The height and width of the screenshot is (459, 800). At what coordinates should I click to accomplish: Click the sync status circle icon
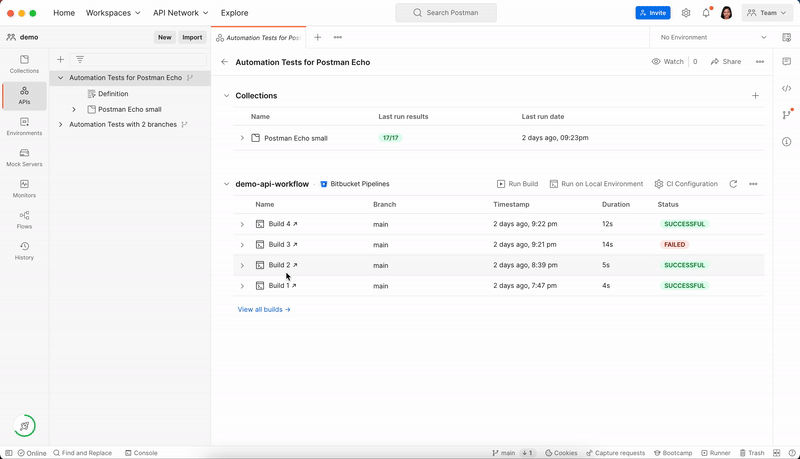(24, 426)
